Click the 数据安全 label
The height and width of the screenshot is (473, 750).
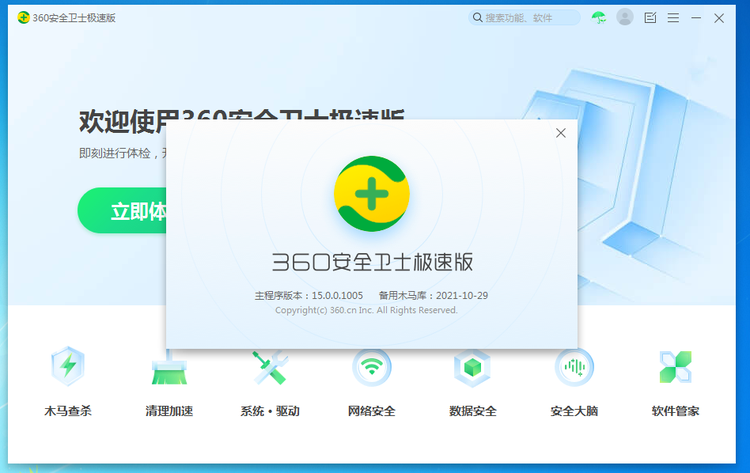473,411
